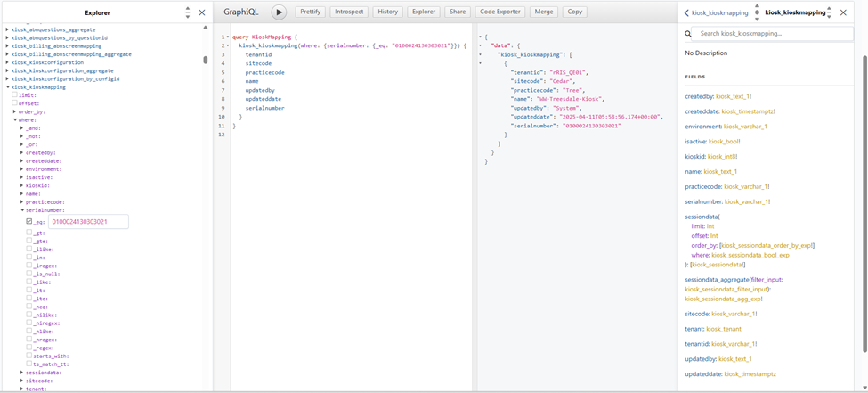Fold the kiosk_kioskmapping selection on line 2
This screenshot has height=393, width=868.
tap(228, 45)
